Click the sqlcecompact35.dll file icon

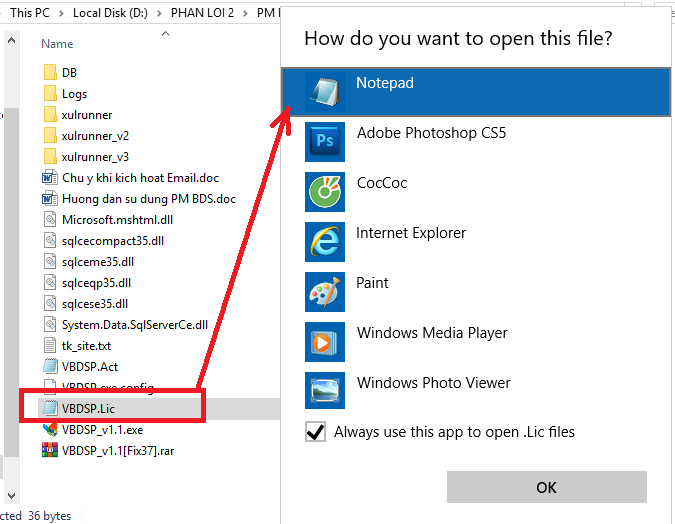coord(50,241)
